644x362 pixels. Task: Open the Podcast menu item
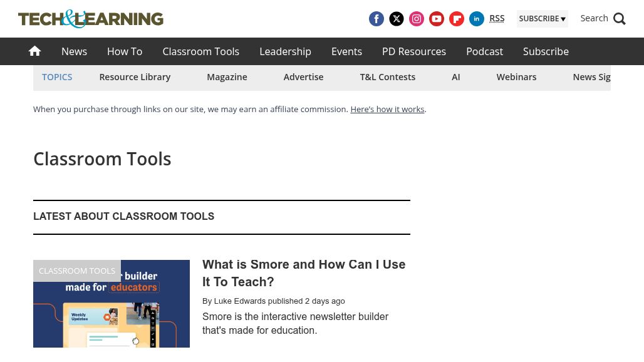[485, 51]
